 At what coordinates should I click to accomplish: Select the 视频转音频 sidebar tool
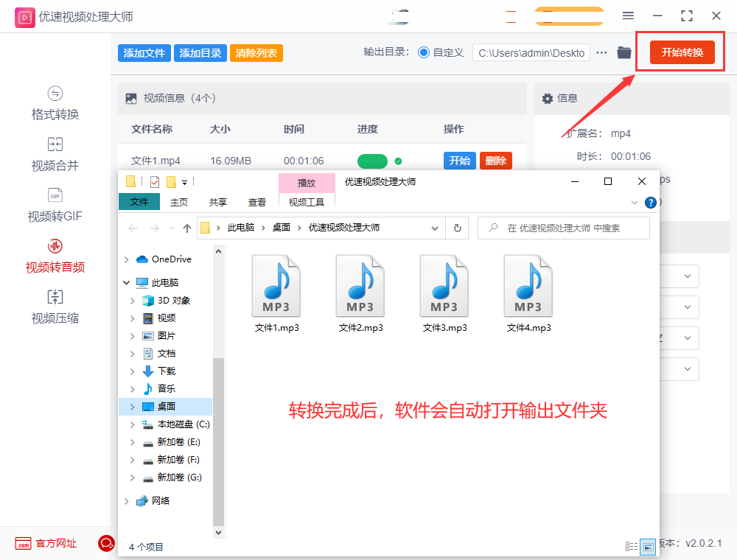55,256
